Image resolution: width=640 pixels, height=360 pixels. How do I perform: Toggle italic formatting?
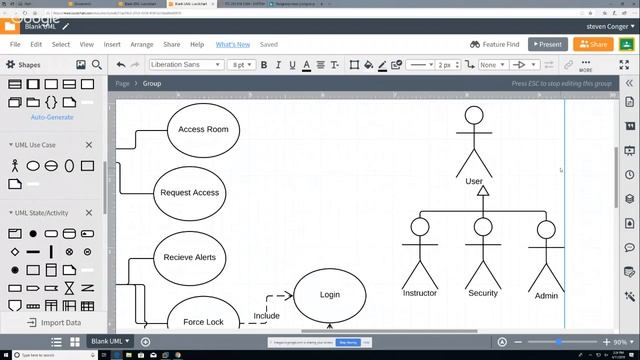pos(278,65)
